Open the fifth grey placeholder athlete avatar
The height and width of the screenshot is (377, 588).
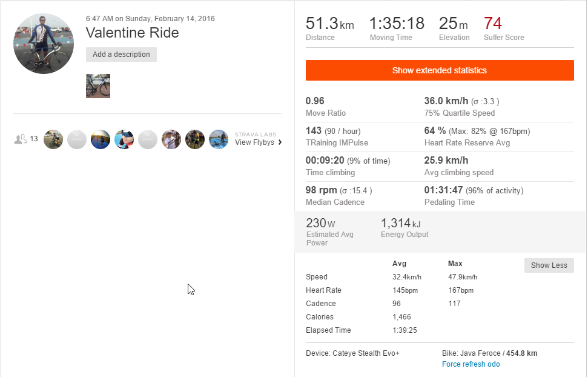(x=148, y=139)
